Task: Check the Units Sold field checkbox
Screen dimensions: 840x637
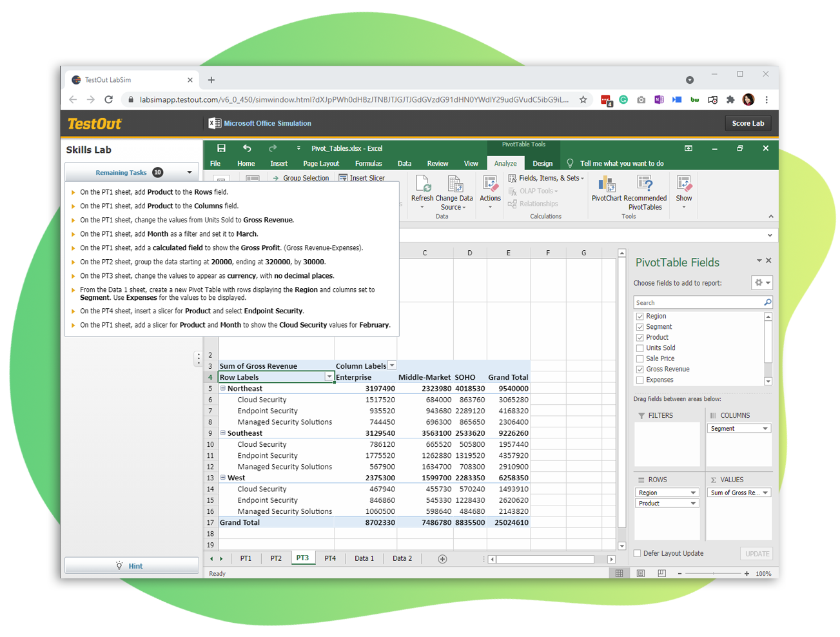Action: pyautogui.click(x=640, y=348)
